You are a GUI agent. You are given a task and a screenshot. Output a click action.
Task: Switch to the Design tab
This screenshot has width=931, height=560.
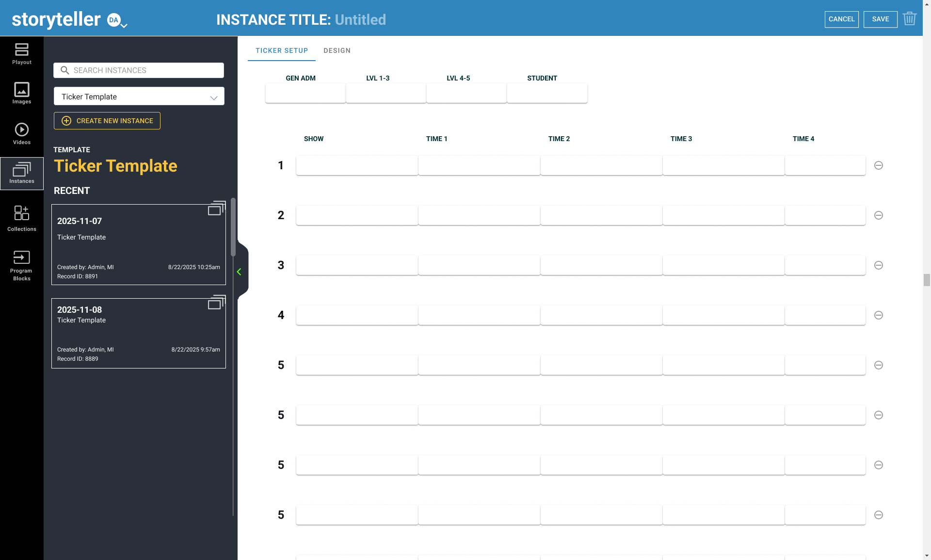coord(337,50)
